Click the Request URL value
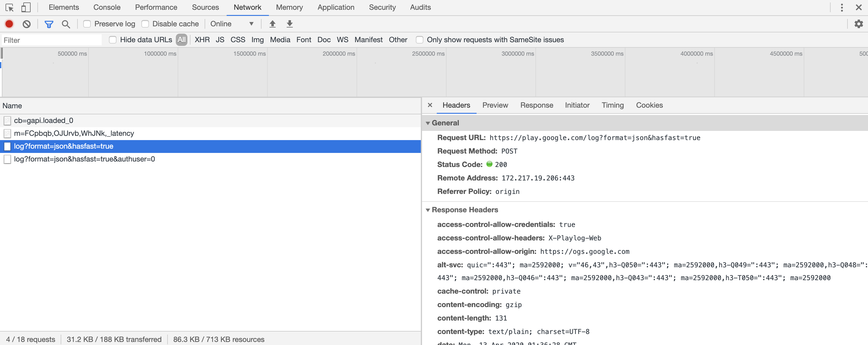This screenshot has width=868, height=345. [x=595, y=138]
